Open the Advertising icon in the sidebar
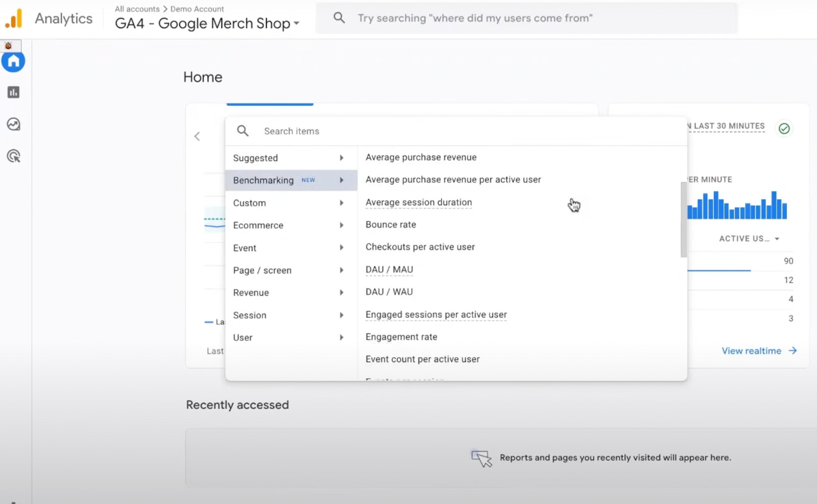Screen dimensions: 817x504 (13, 156)
